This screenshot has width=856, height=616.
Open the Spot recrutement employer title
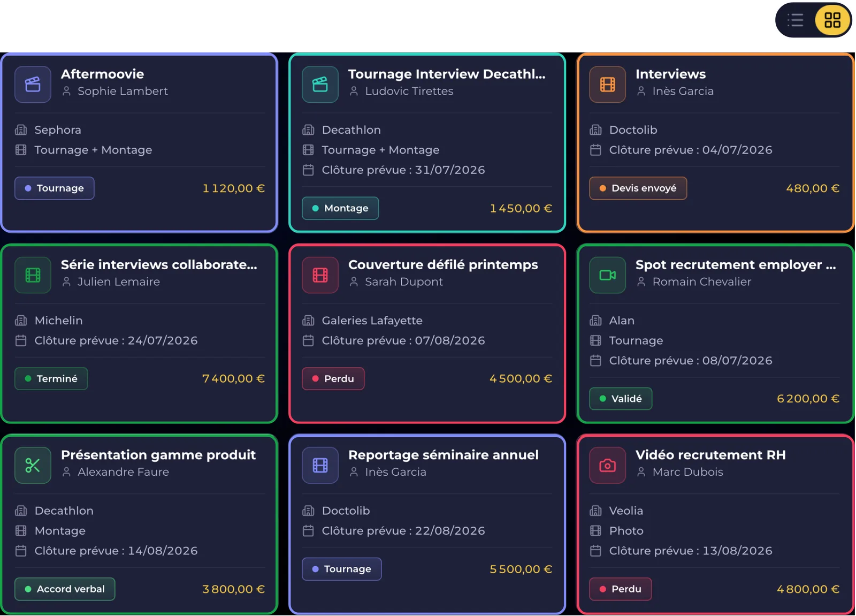point(736,265)
